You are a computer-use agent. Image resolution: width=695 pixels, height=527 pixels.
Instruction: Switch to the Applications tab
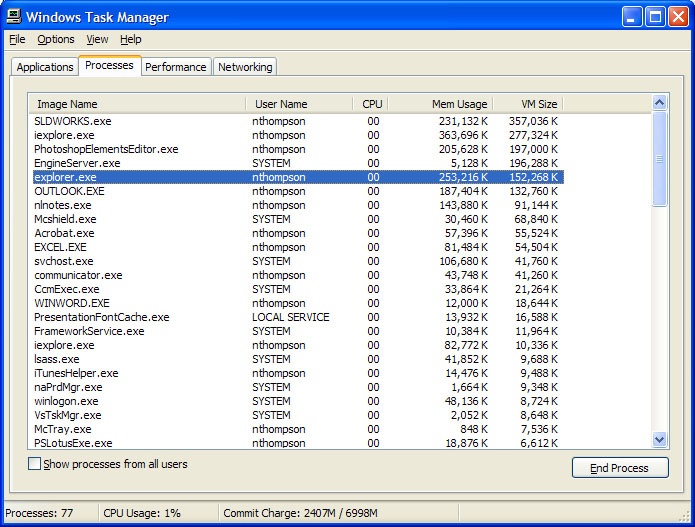[x=45, y=67]
